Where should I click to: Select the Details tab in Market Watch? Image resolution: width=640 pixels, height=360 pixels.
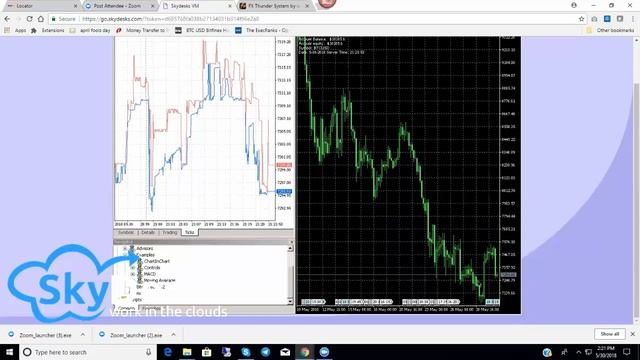[148, 232]
